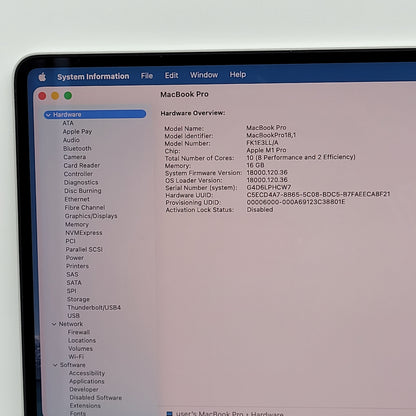Click the Hardware path bar segment
This screenshot has height=416, width=416.
pos(267,414)
